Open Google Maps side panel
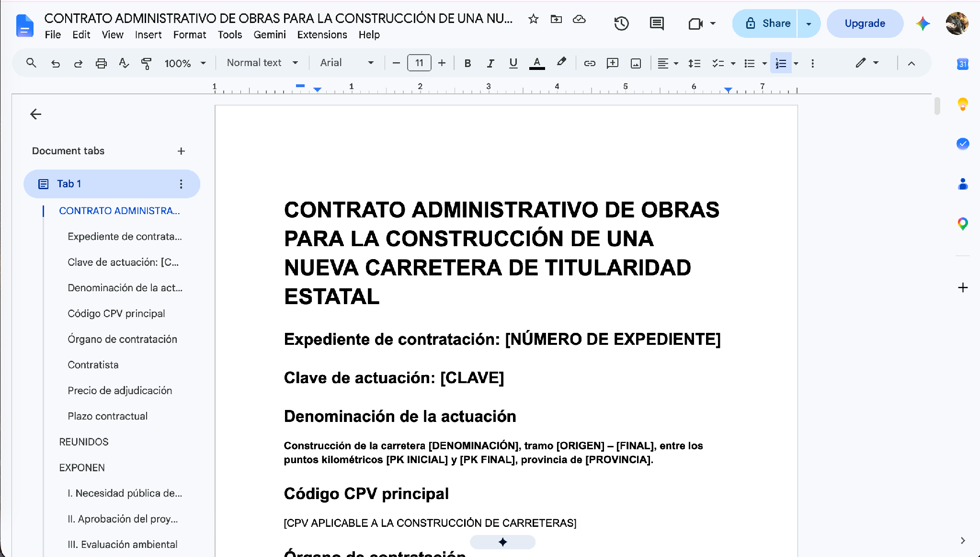The width and height of the screenshot is (980, 557). (963, 224)
